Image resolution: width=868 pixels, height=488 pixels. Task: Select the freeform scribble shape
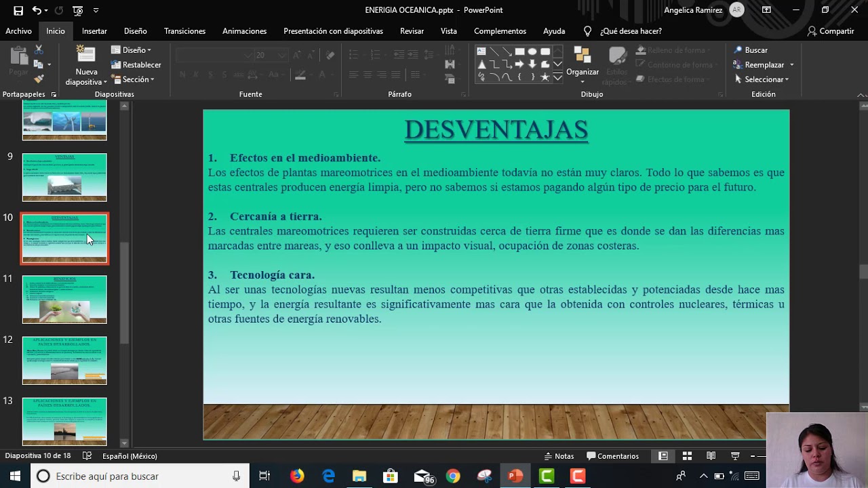[x=481, y=77]
